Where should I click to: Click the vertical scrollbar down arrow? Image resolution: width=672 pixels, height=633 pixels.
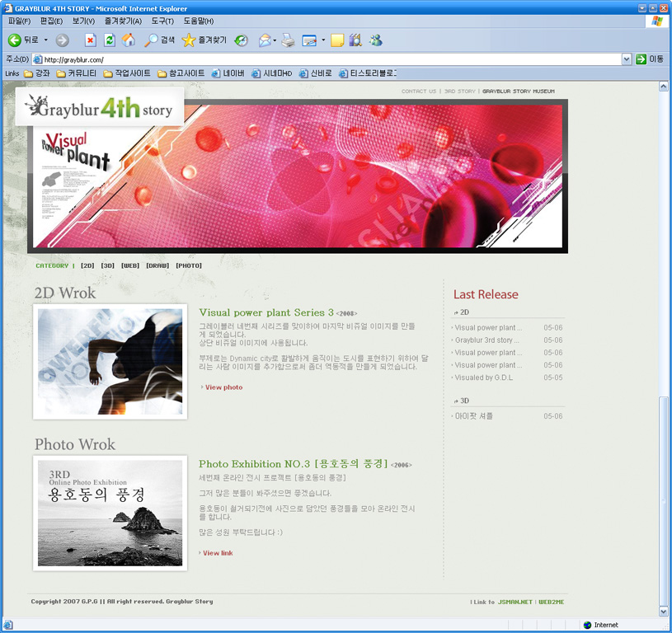pos(664,612)
